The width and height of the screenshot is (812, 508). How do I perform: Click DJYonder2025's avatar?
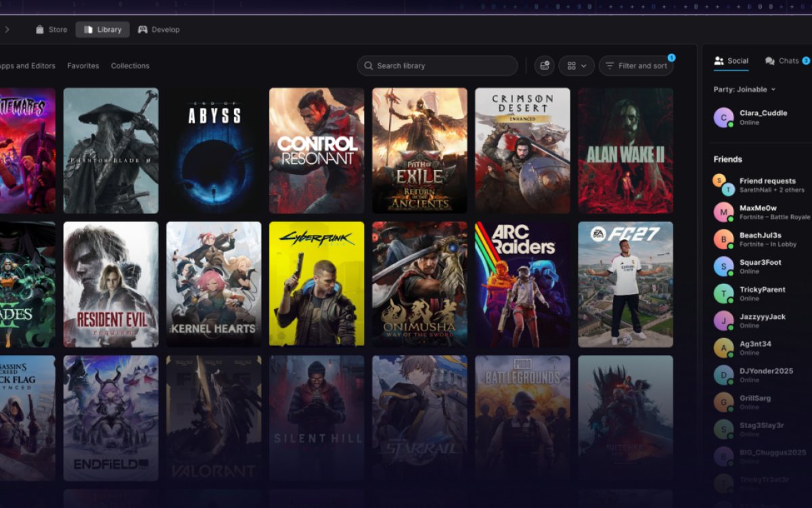[x=723, y=375]
